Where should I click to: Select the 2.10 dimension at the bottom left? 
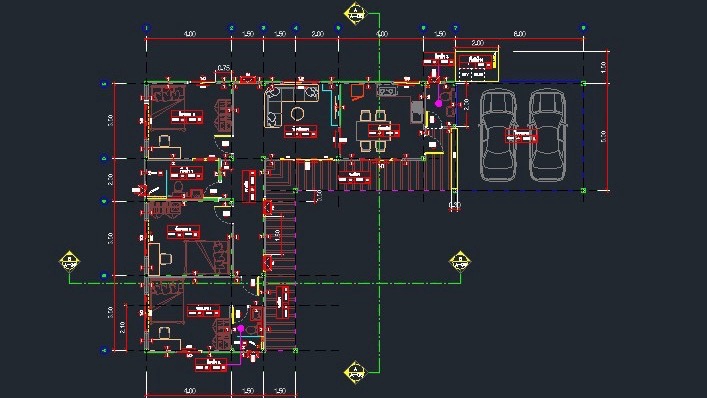click(x=123, y=328)
